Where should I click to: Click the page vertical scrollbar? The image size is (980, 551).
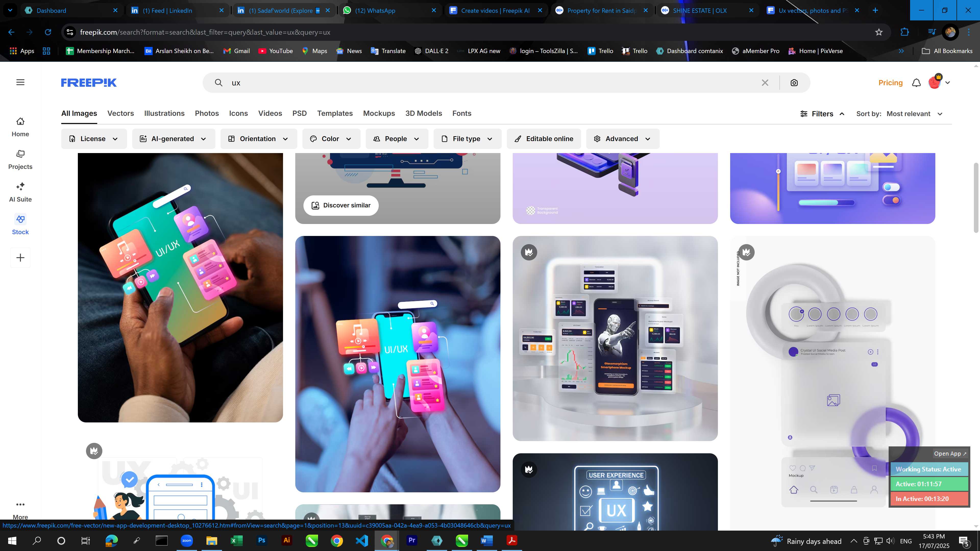click(976, 198)
